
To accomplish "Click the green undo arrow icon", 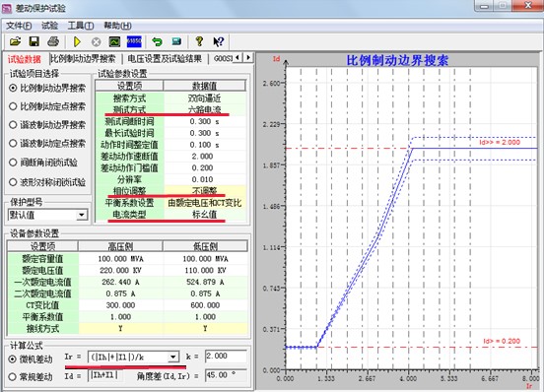I will (157, 42).
